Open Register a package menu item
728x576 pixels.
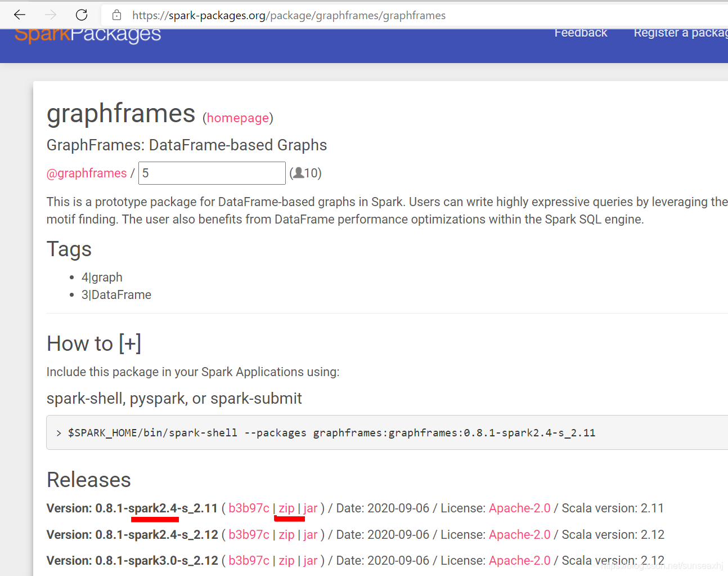681,33
